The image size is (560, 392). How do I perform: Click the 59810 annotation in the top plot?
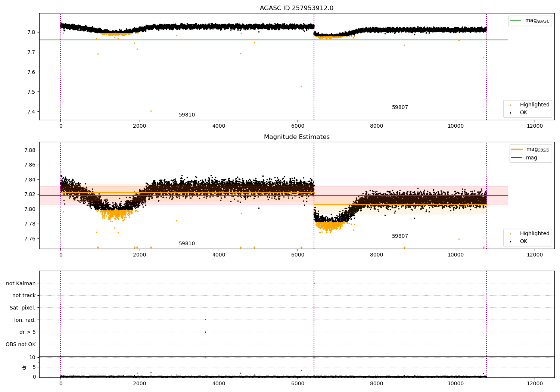pyautogui.click(x=187, y=115)
